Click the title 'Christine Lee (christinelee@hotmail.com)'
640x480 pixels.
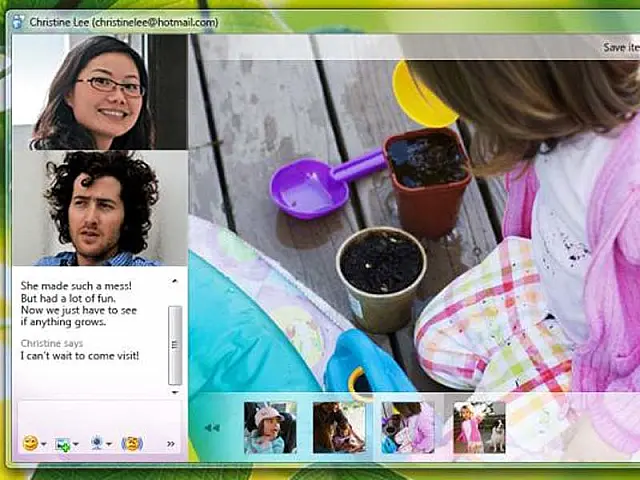pyautogui.click(x=124, y=22)
